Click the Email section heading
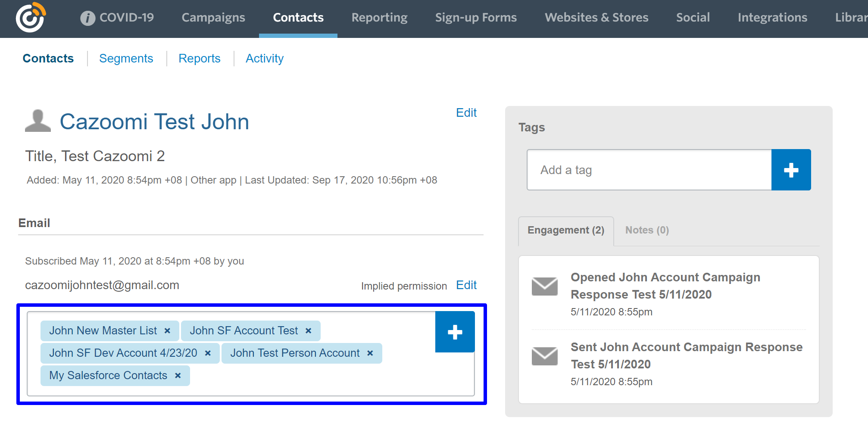This screenshot has width=868, height=430. (x=34, y=223)
